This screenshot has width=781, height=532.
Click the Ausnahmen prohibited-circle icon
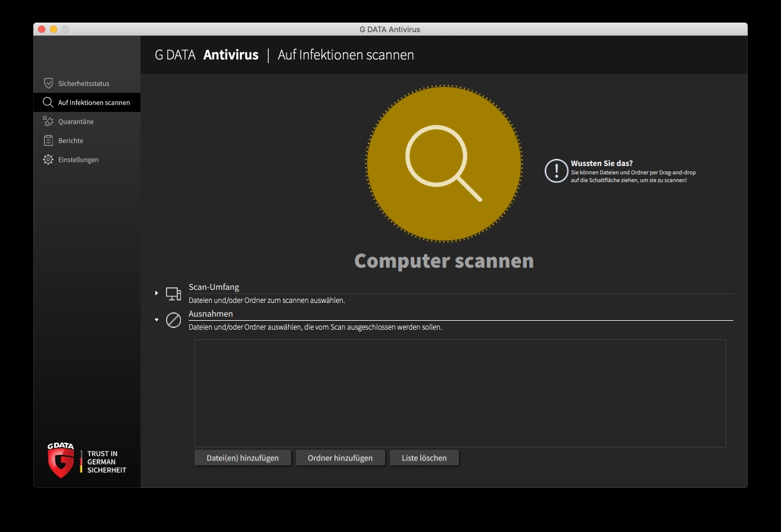173,320
